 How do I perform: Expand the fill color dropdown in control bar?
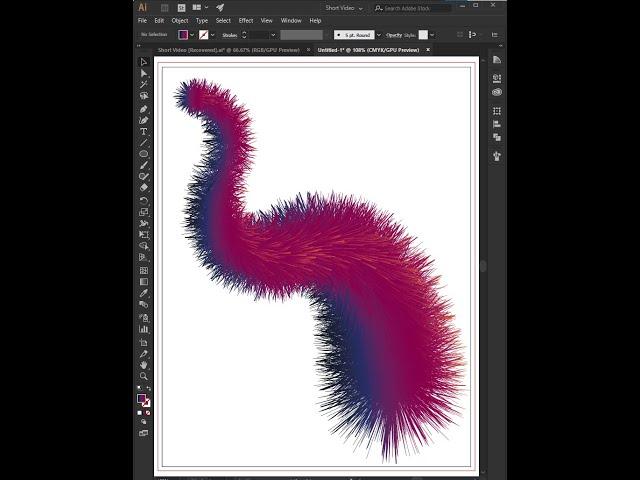click(192, 34)
